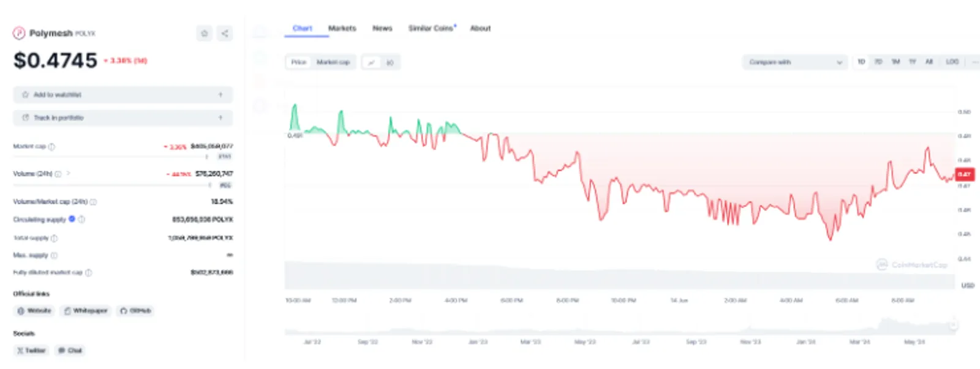Expand the Volume (24h) chevron arrow
The width and height of the screenshot is (980, 369).
point(68,173)
